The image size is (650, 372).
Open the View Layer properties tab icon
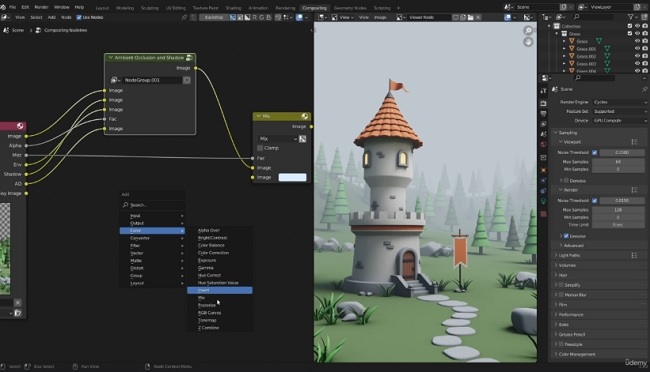point(543,124)
